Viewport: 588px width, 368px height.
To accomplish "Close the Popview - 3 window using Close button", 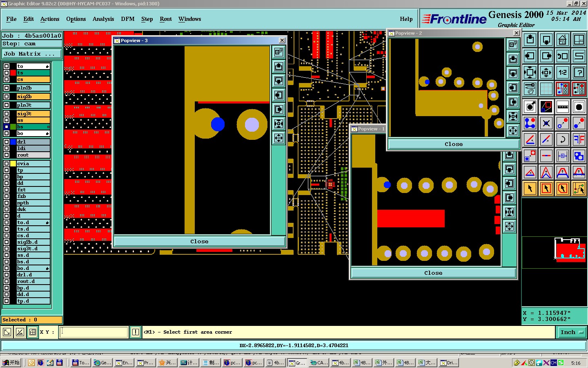I will (x=199, y=241).
